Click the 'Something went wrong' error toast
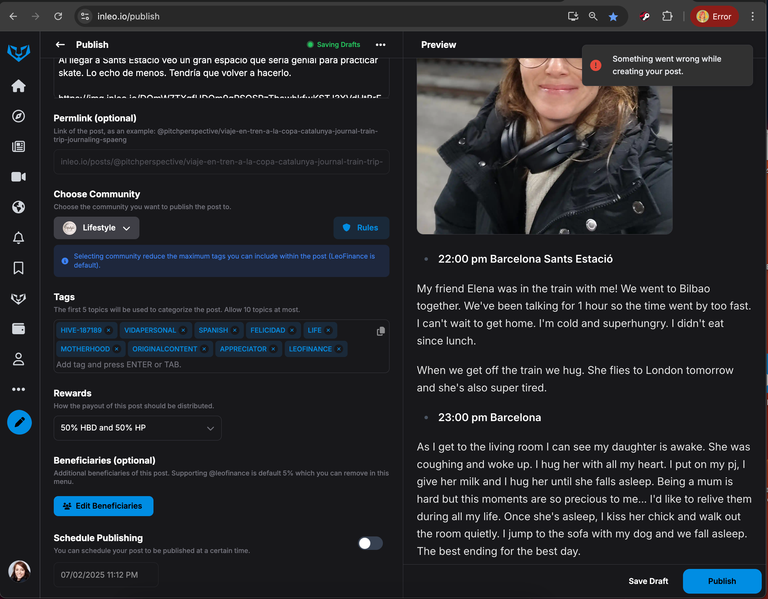 (667, 65)
